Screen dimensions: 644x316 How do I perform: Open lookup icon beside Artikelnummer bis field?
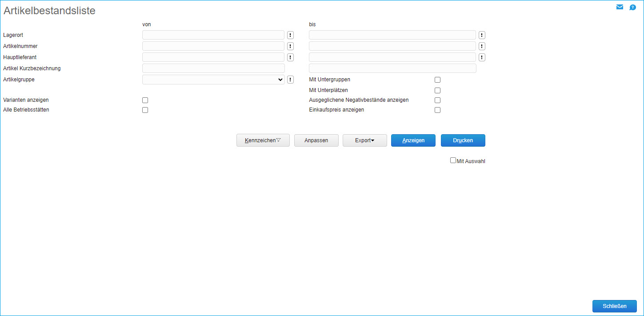pyautogui.click(x=482, y=46)
